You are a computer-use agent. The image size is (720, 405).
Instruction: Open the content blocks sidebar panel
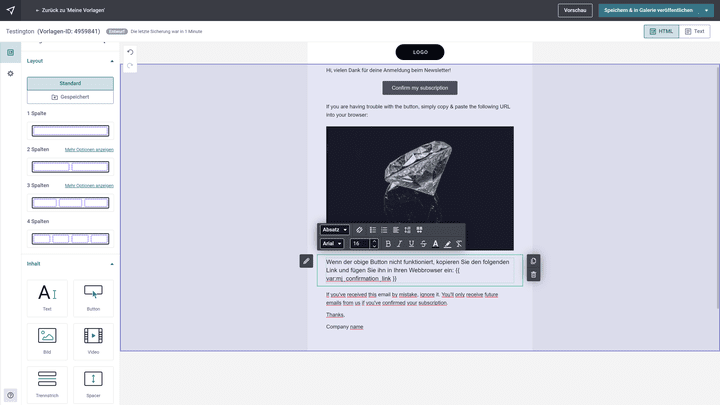point(11,52)
